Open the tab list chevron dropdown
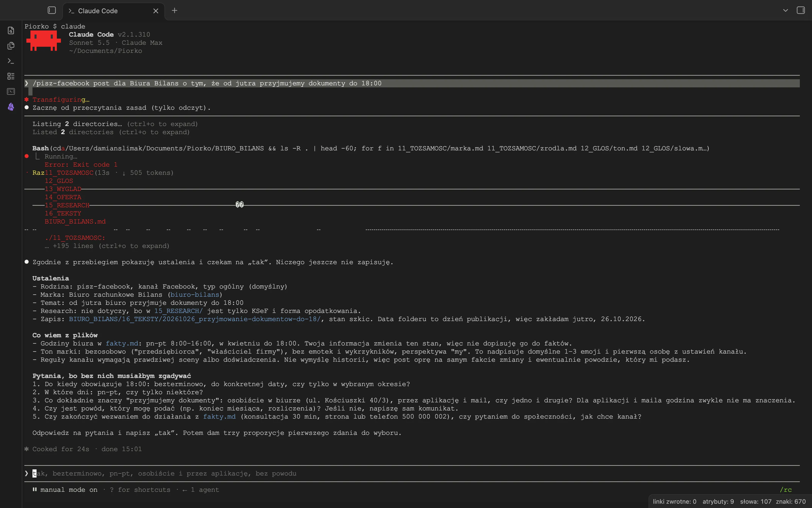The image size is (812, 508). (x=786, y=10)
